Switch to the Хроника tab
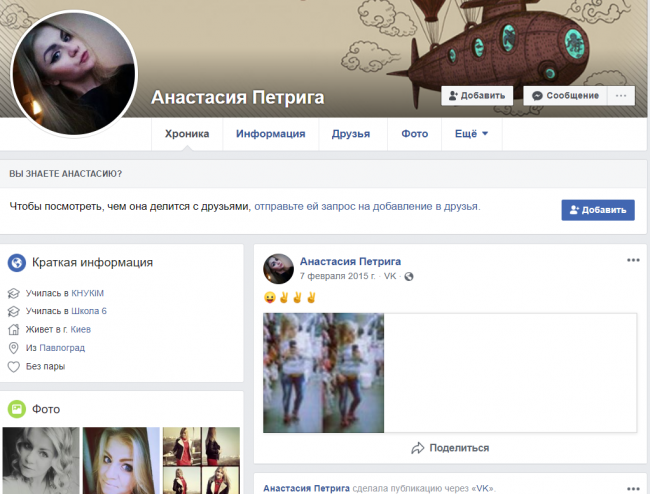This screenshot has width=650, height=494. point(187,134)
